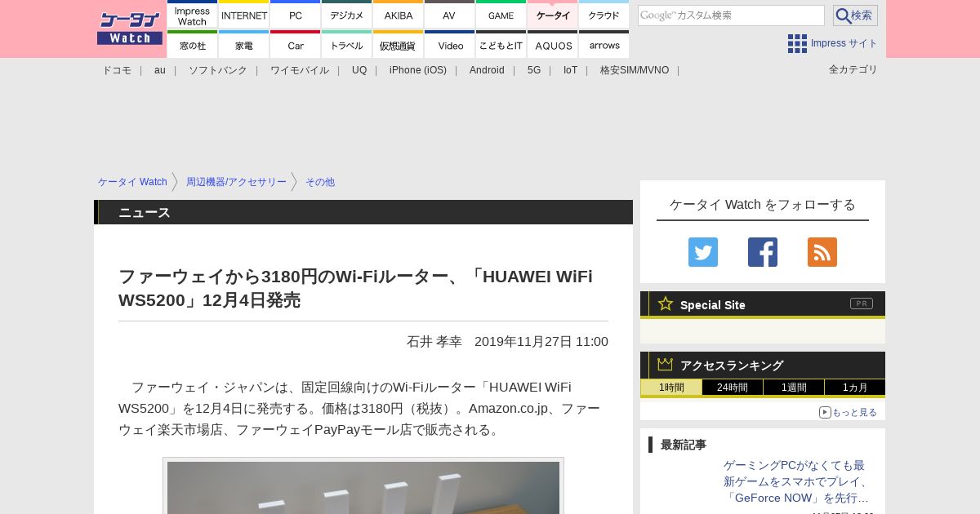Open the Video nav tab
Screen dimensions: 980x514
click(x=450, y=45)
